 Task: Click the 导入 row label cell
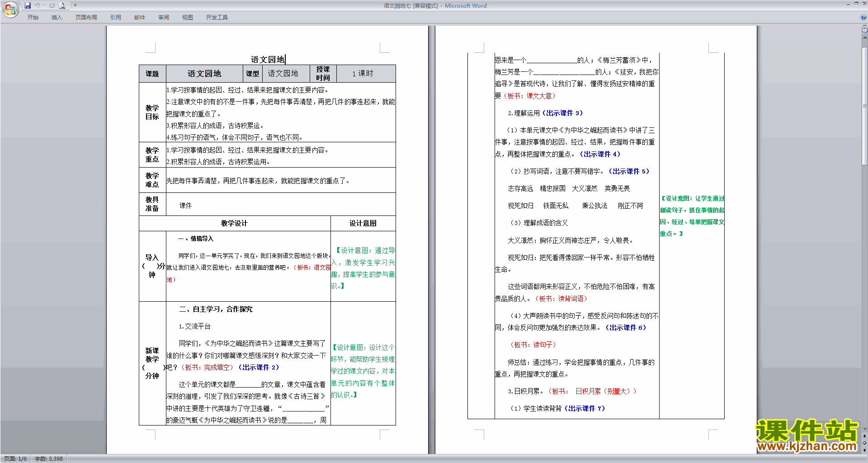[x=152, y=266]
